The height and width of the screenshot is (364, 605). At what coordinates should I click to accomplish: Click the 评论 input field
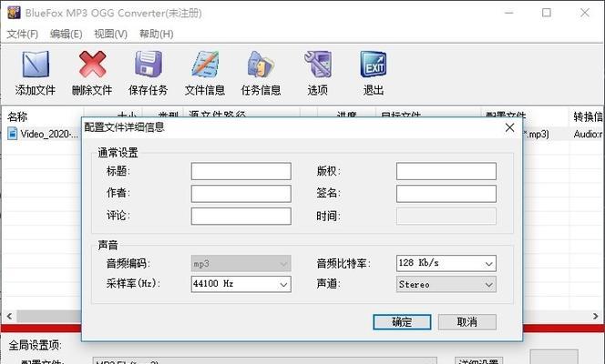(241, 217)
